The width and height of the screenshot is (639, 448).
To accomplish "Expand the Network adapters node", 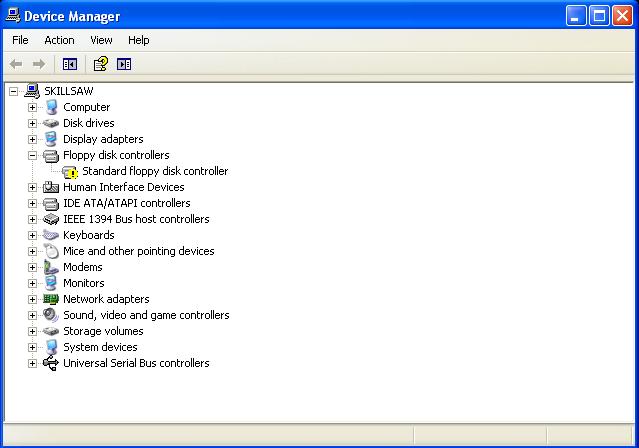I will pyautogui.click(x=33, y=299).
